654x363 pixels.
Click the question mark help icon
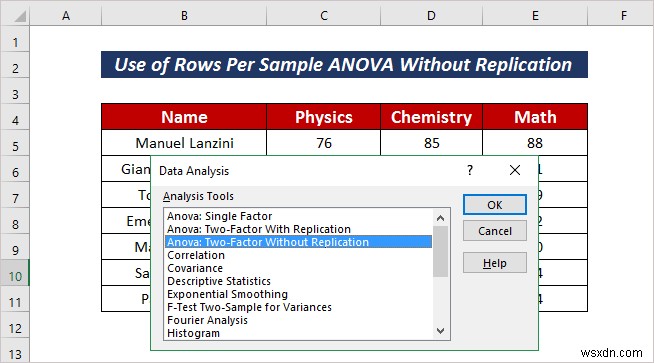pyautogui.click(x=470, y=170)
